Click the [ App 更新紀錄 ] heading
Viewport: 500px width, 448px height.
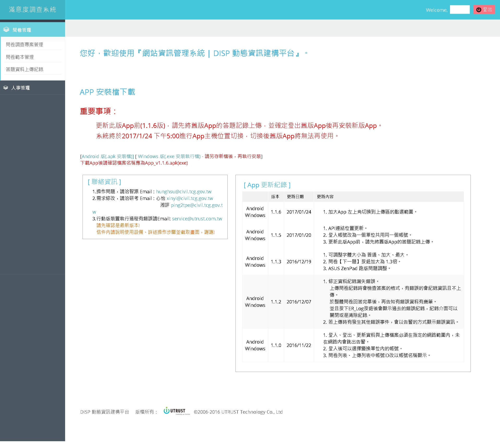267,185
